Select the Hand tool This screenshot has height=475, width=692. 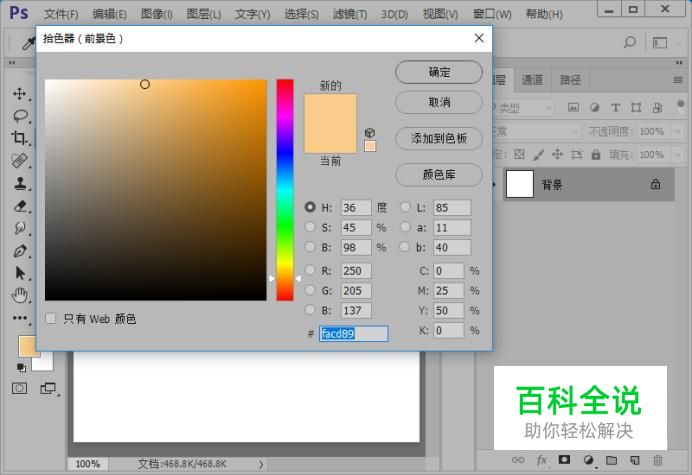pos(20,295)
